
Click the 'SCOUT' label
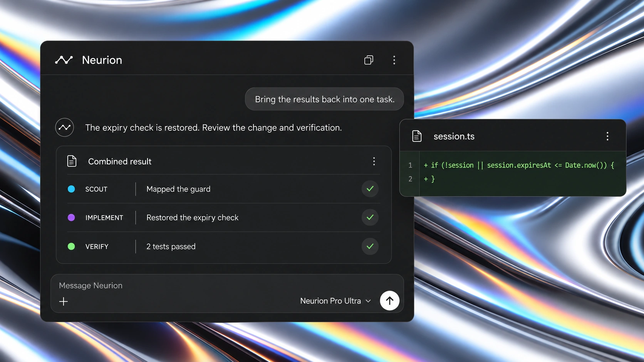(96, 189)
